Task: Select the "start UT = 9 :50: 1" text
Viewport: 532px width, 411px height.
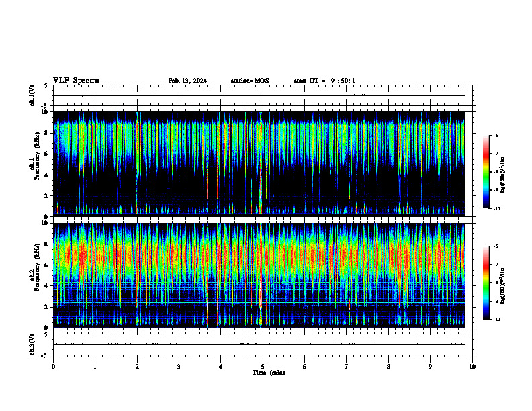Action: tap(324, 81)
